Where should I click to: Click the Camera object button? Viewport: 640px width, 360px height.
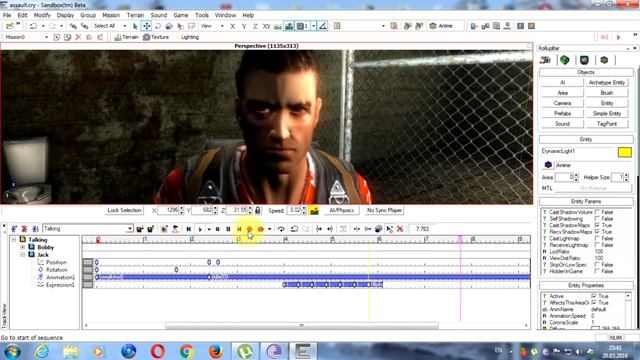pos(562,103)
